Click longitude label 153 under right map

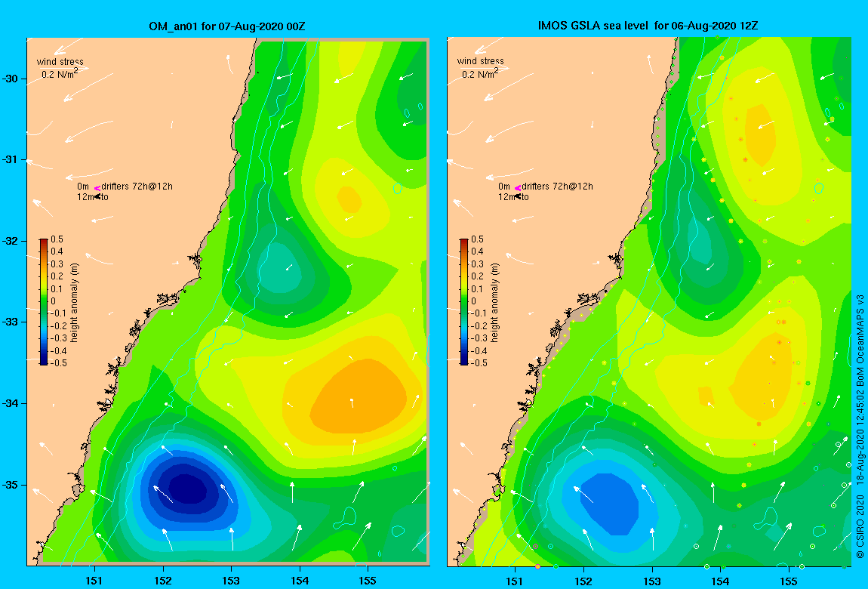[651, 581]
